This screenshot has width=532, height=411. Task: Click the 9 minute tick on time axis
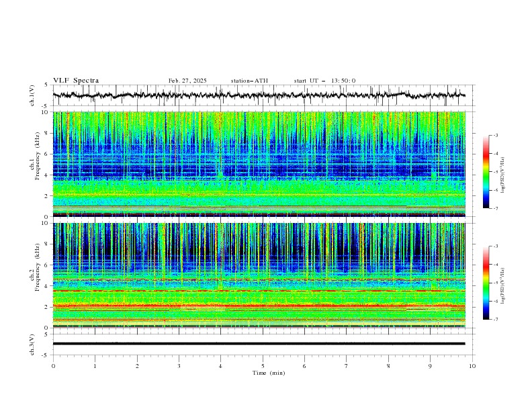(430, 366)
